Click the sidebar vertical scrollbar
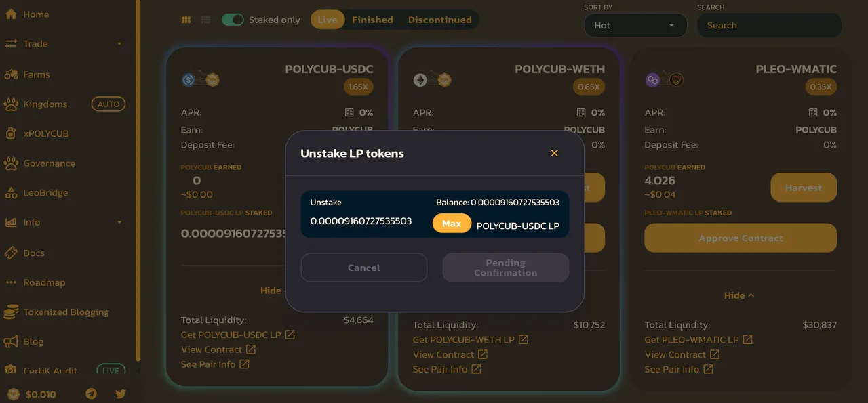This screenshot has width=868, height=403. tap(138, 179)
